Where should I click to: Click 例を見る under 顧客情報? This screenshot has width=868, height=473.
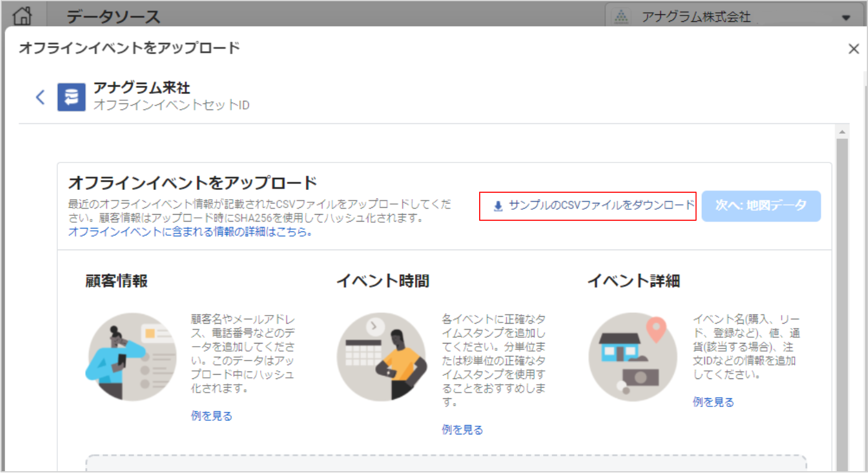pyautogui.click(x=212, y=416)
